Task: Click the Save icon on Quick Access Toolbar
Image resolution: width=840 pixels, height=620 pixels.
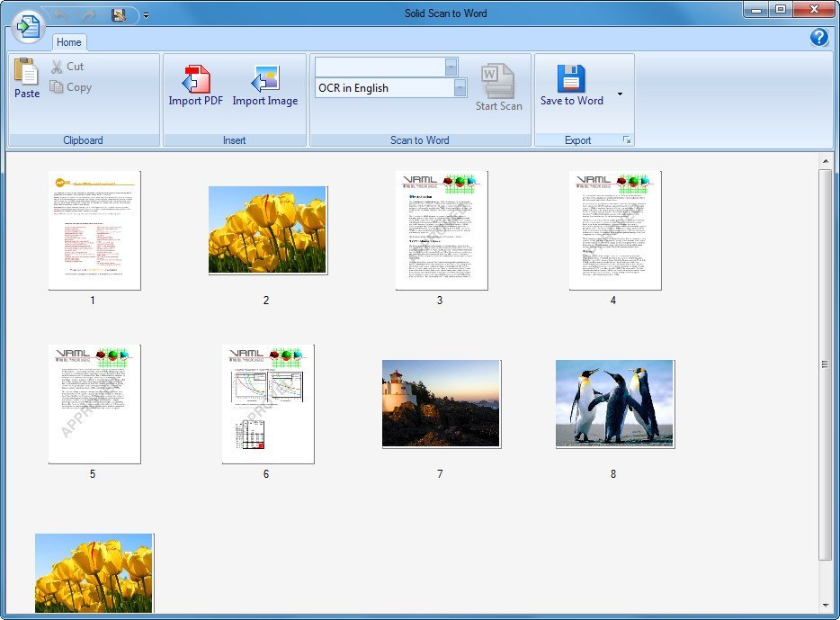Action: coord(117,13)
